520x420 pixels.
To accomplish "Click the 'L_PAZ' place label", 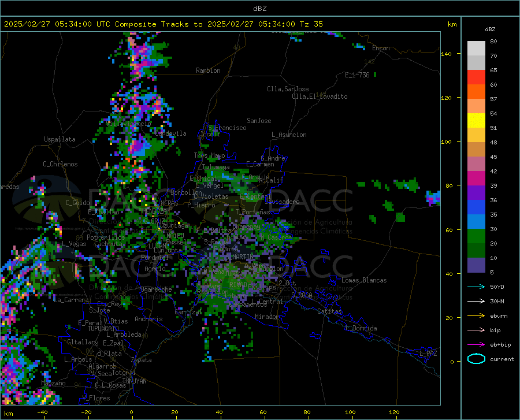I will 428,354.
